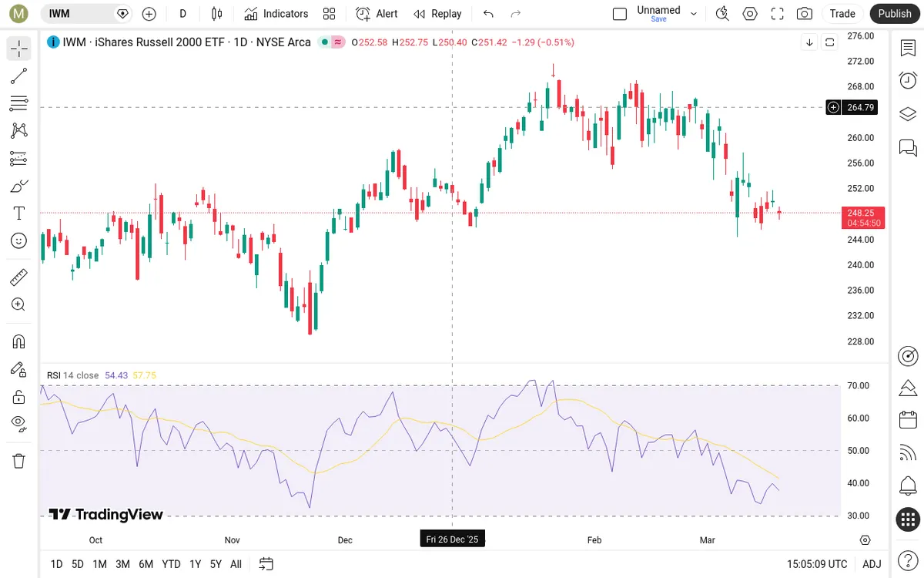Select the All date range

tap(236, 564)
